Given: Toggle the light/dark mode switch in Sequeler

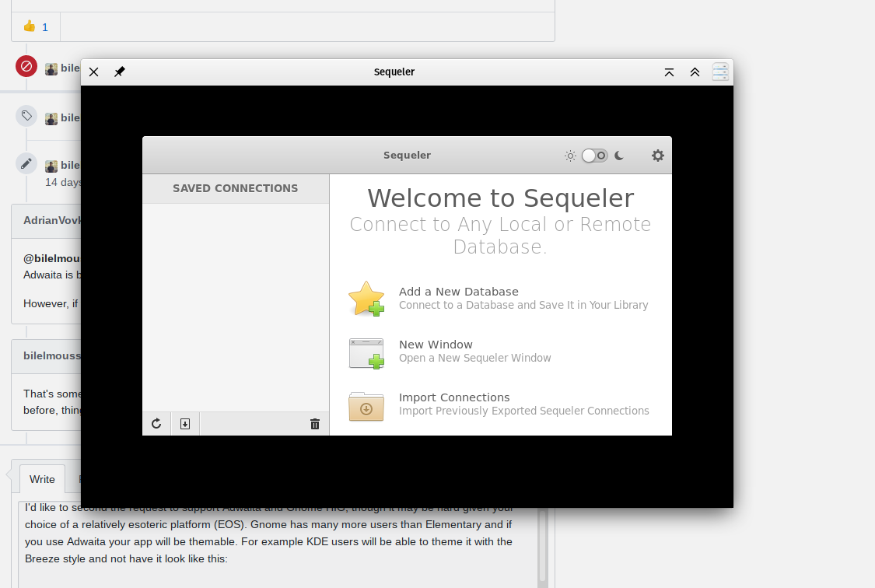Looking at the screenshot, I should 594,156.
